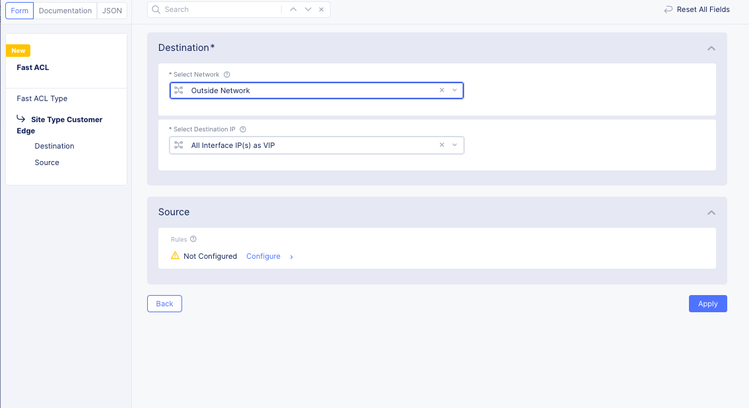Reset All Fields
This screenshot has width=749, height=408.
coord(697,10)
